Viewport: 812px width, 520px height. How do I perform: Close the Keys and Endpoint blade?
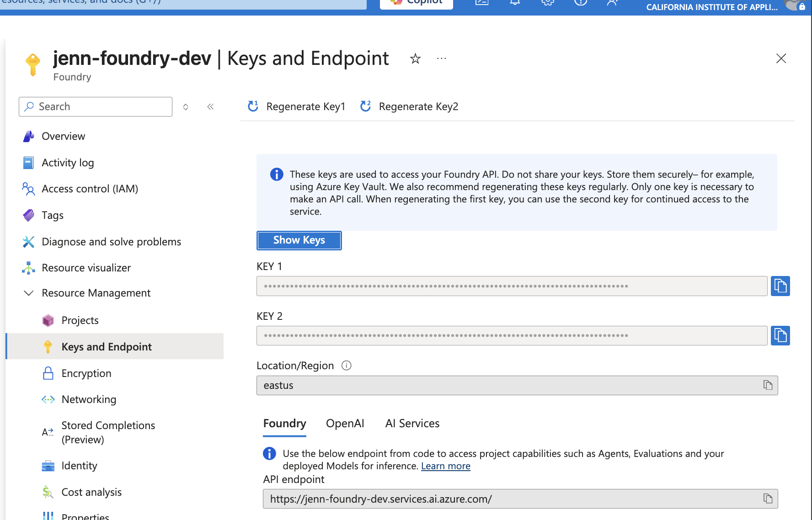(781, 58)
